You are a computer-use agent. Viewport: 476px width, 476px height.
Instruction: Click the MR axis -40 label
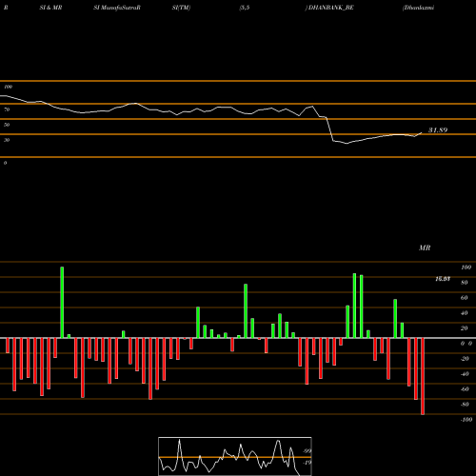coord(465,374)
